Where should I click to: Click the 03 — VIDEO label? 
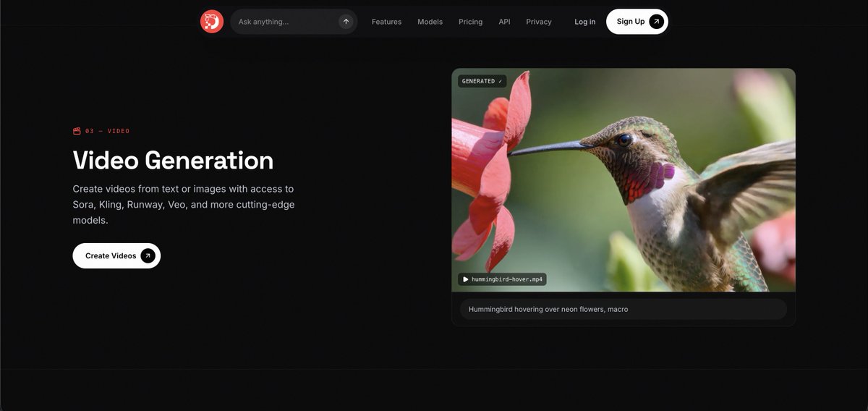[x=108, y=131]
